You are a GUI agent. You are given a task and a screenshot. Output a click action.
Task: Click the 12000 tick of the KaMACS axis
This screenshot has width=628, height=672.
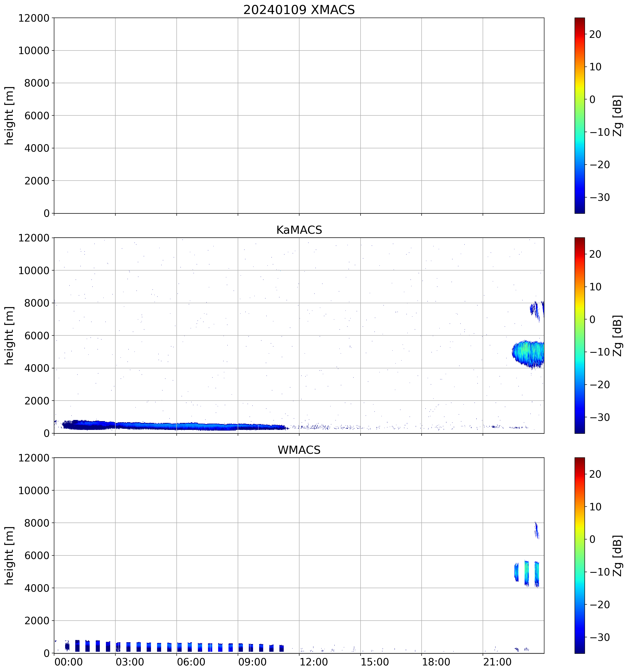point(34,238)
